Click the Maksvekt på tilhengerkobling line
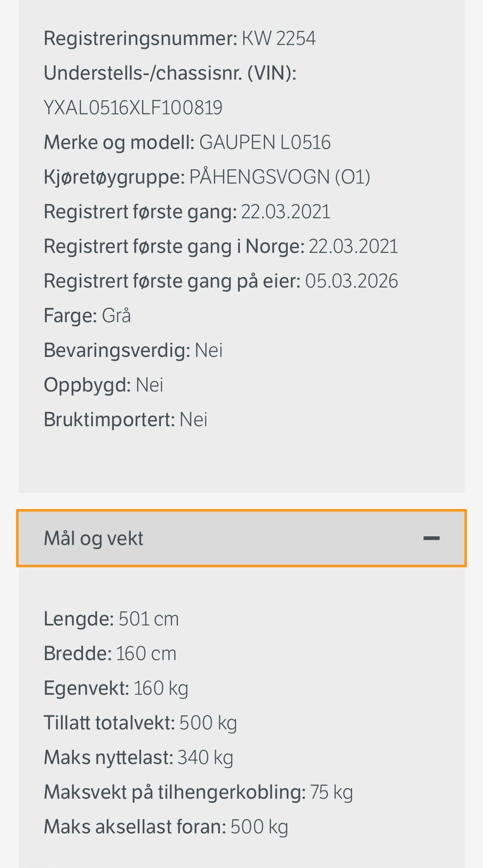This screenshot has width=483, height=868. [198, 793]
